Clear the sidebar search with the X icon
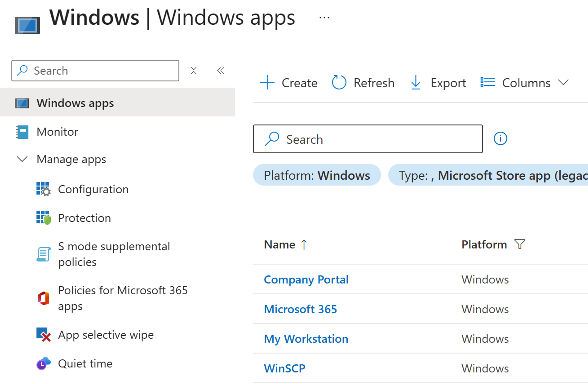This screenshot has height=384, width=588. [194, 71]
